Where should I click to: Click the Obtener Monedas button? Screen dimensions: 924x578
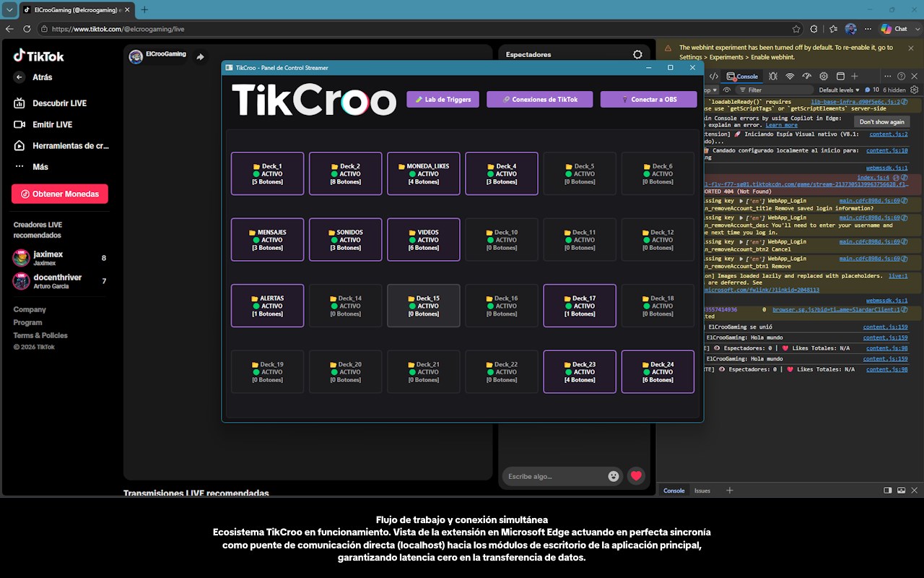click(x=60, y=194)
